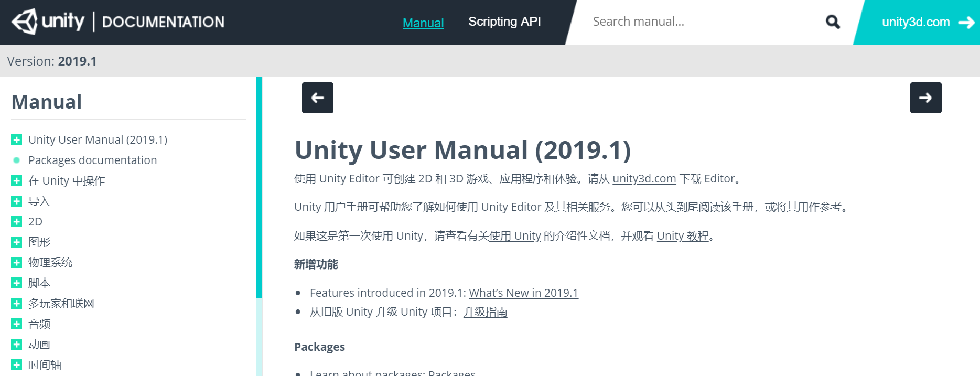Open the 动画 sidebar entry
The height and width of the screenshot is (376, 980).
click(39, 345)
